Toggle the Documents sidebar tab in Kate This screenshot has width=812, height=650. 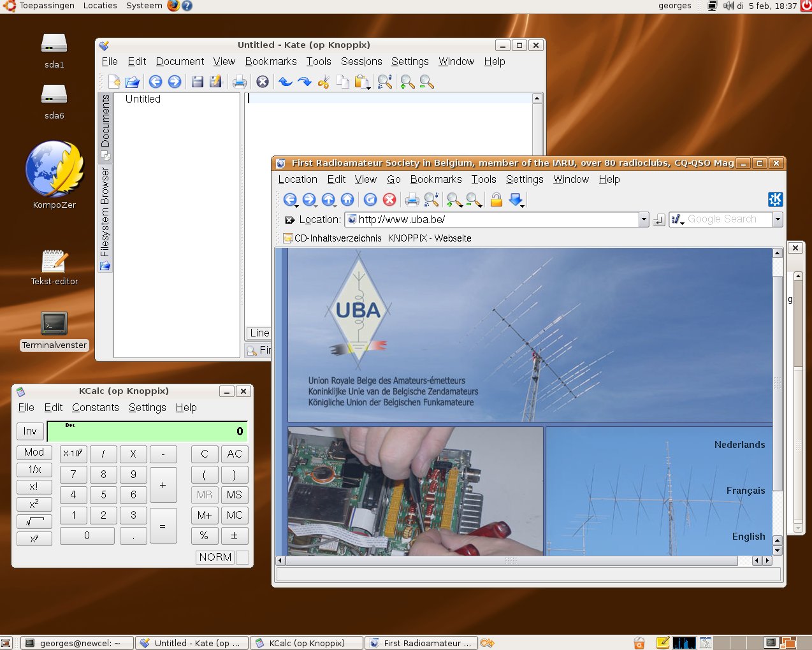(105, 126)
